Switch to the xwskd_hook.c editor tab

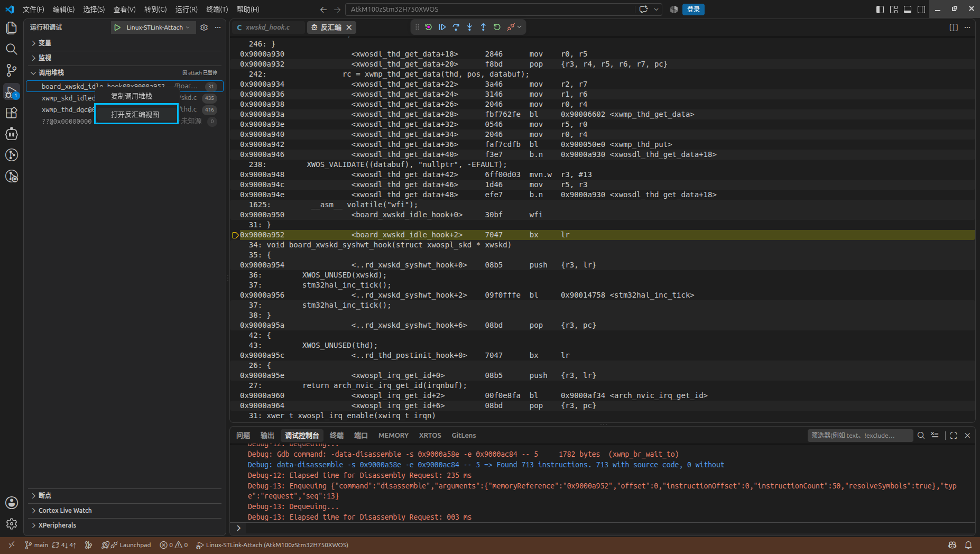tap(267, 27)
